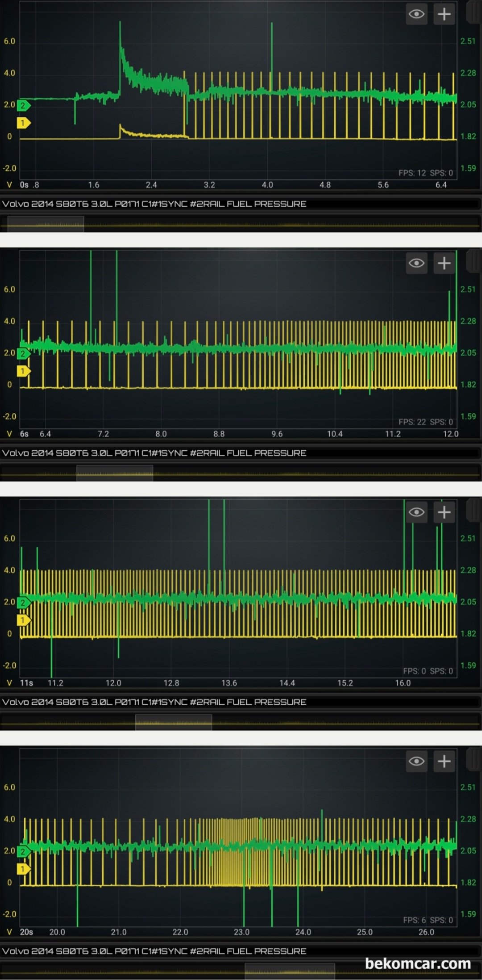This screenshot has height=980, width=482.
Task: Click the '5.6' time axis label
Action: [383, 185]
